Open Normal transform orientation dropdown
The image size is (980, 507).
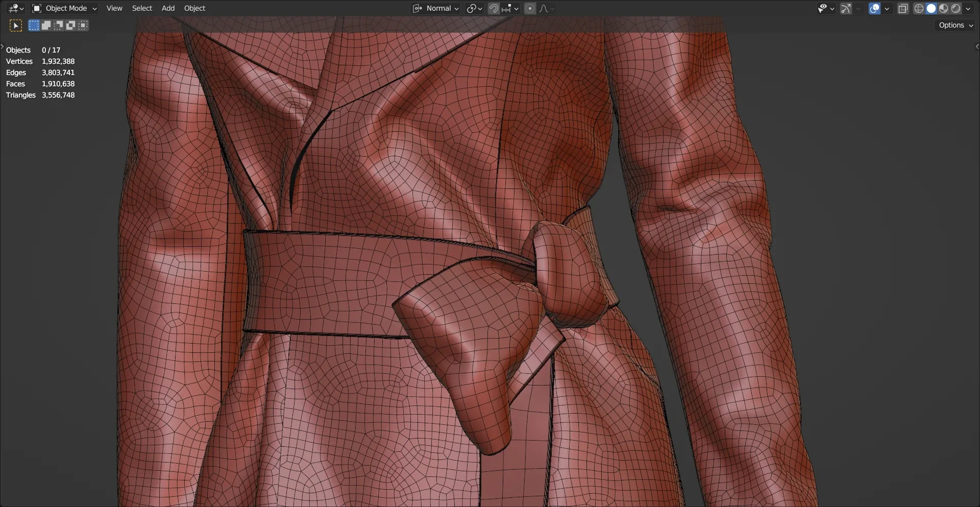pyautogui.click(x=436, y=8)
